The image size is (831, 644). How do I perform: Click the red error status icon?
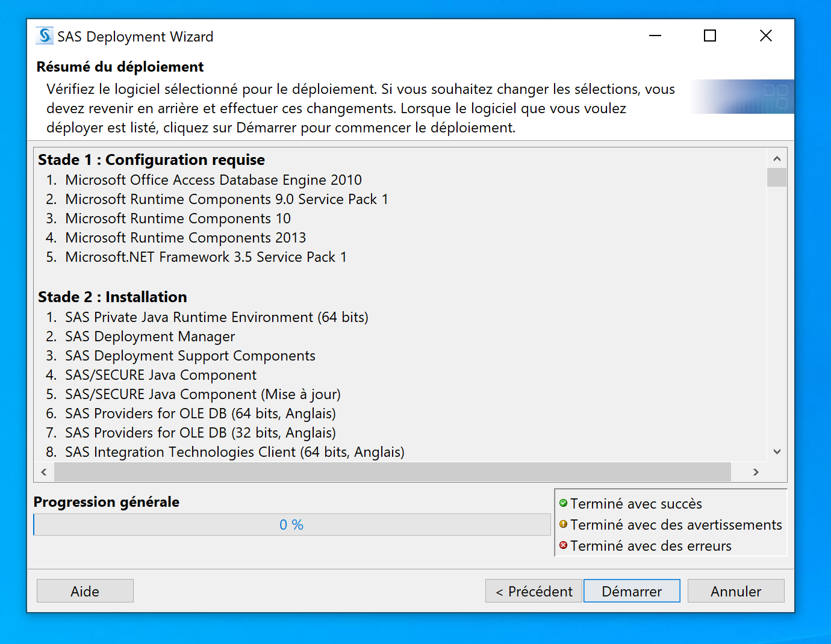coord(564,545)
